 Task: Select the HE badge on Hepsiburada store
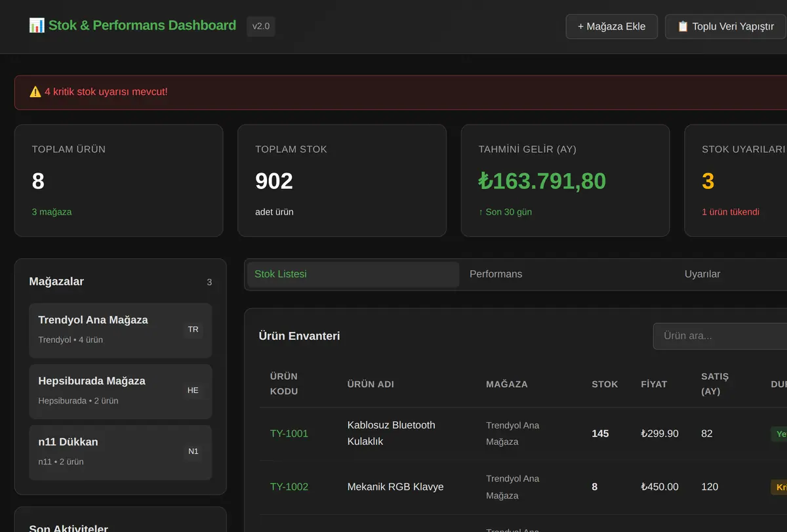[193, 390]
